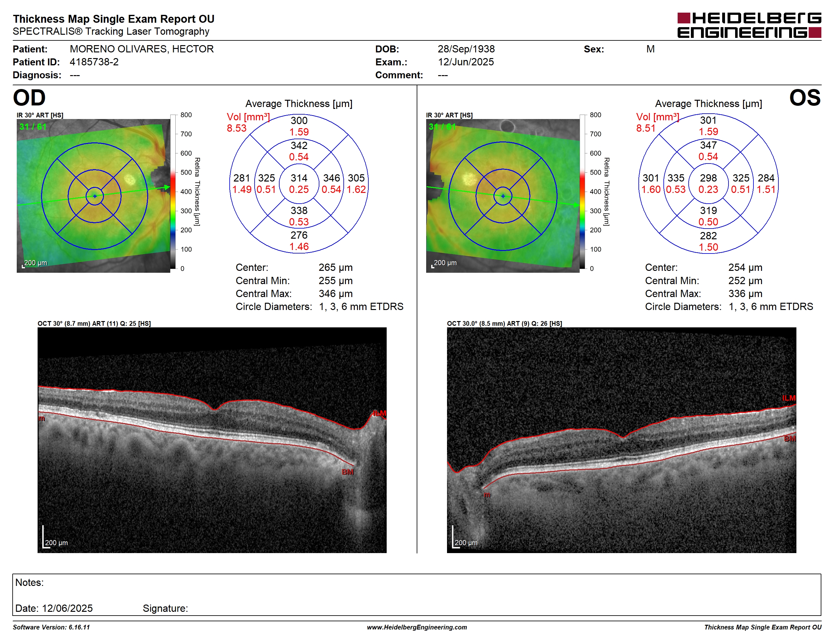Screen dimensions: 834x644
Task: Click OD inner superior thickness 342
Action: click(299, 145)
